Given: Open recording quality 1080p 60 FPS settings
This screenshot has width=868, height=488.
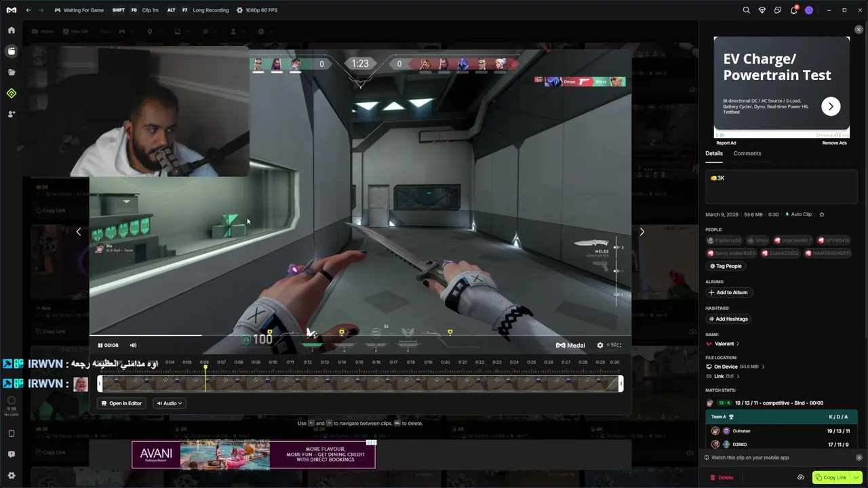Looking at the screenshot, I should [x=257, y=10].
